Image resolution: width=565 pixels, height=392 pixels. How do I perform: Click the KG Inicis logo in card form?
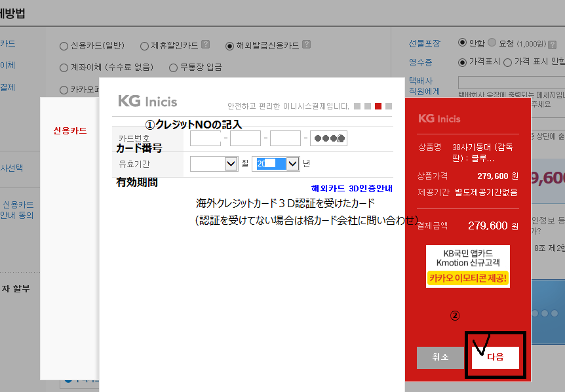tap(147, 101)
